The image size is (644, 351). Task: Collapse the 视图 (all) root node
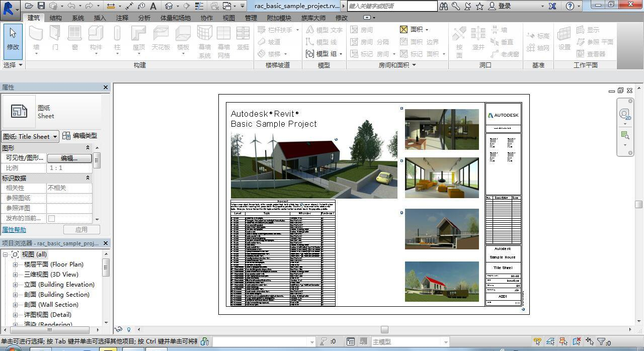click(5, 254)
